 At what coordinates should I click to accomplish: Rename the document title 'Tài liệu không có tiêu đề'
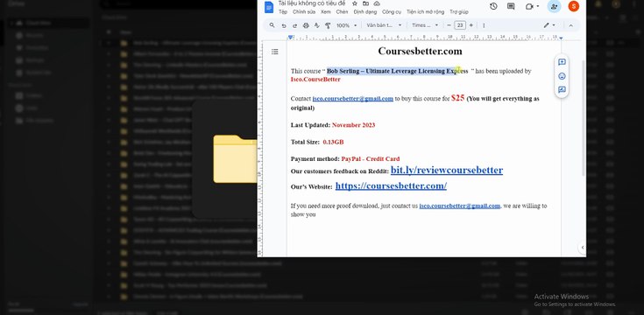point(312,3)
